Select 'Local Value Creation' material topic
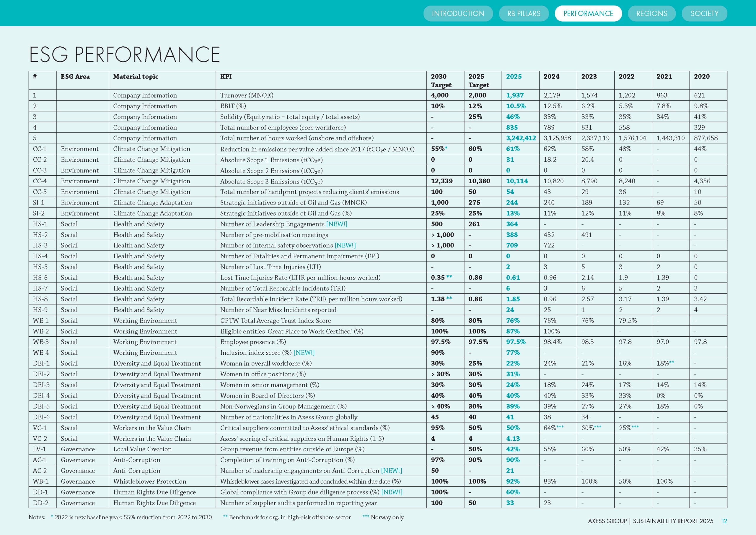 point(143,449)
